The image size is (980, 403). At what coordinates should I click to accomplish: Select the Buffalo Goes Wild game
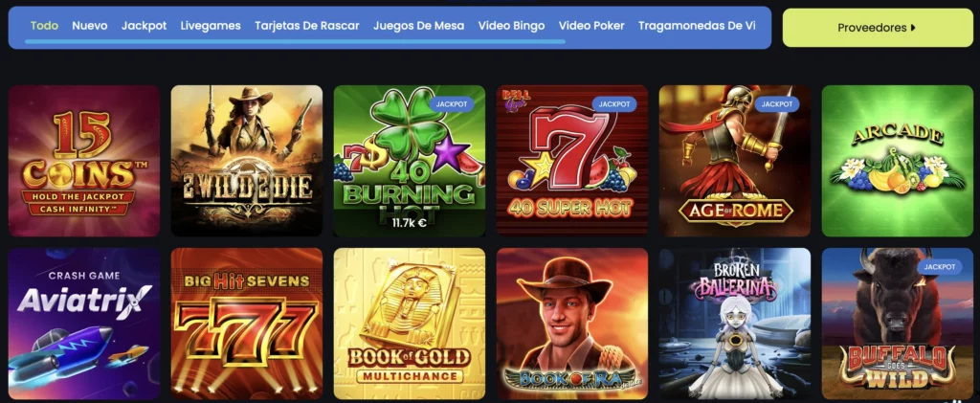(x=898, y=324)
